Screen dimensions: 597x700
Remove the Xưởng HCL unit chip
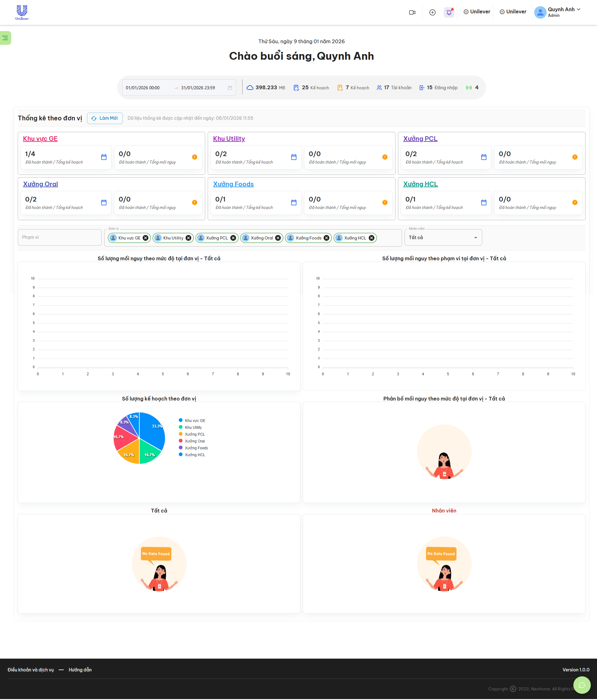[371, 238]
